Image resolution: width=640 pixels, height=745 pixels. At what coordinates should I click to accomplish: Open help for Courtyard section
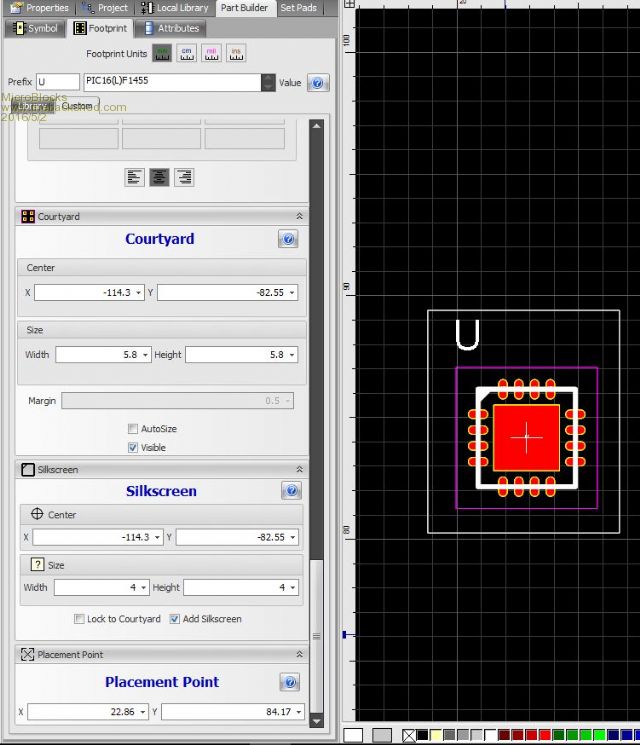click(288, 239)
